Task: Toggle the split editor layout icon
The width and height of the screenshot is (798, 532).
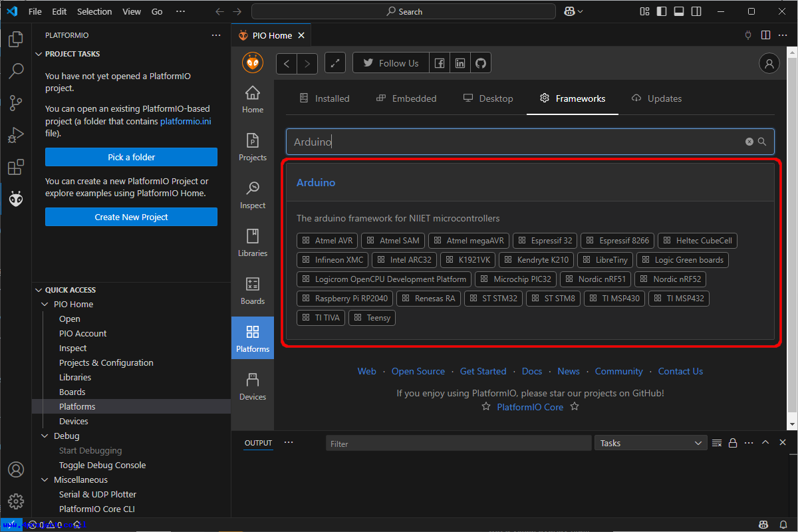Action: tap(765, 35)
